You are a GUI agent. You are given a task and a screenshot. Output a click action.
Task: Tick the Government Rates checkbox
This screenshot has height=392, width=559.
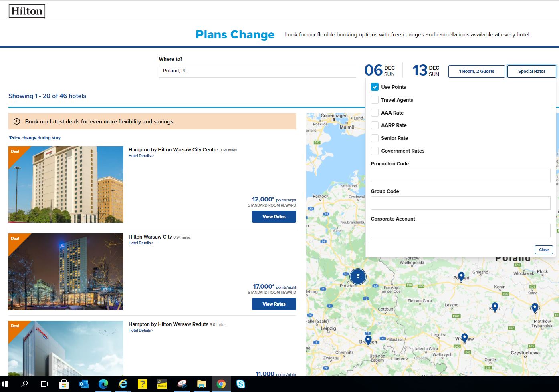[375, 151]
